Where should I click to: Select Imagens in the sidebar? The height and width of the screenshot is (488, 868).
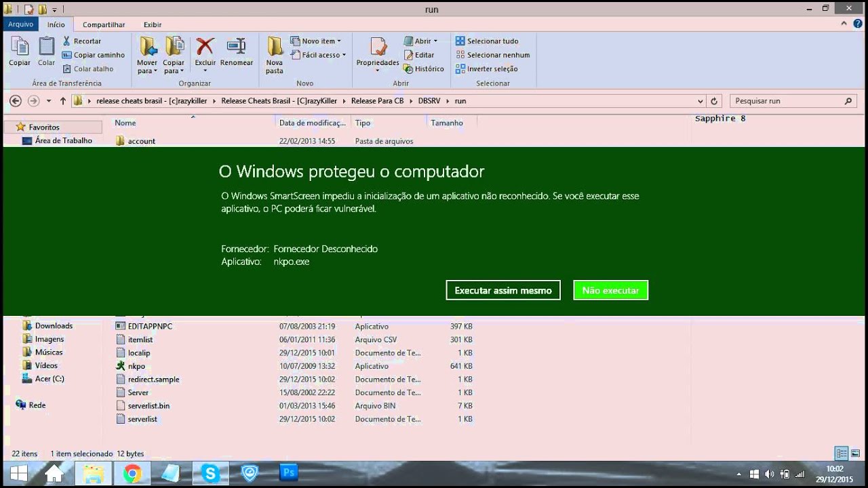50,339
